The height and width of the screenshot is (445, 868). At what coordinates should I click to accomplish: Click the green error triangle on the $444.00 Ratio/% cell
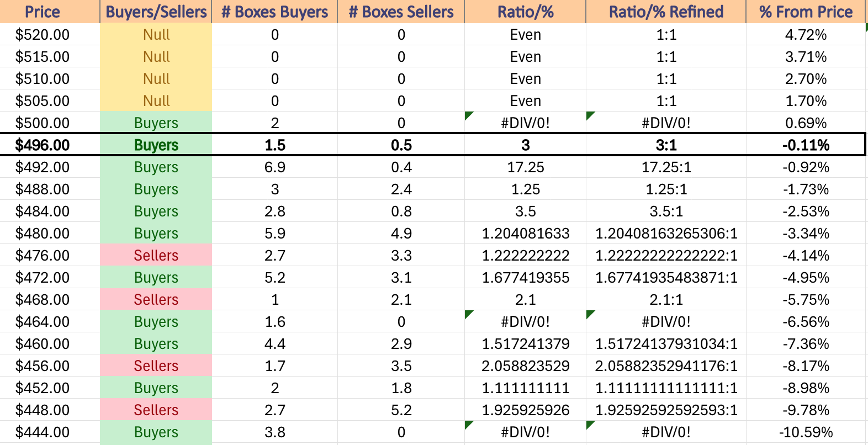click(x=469, y=424)
